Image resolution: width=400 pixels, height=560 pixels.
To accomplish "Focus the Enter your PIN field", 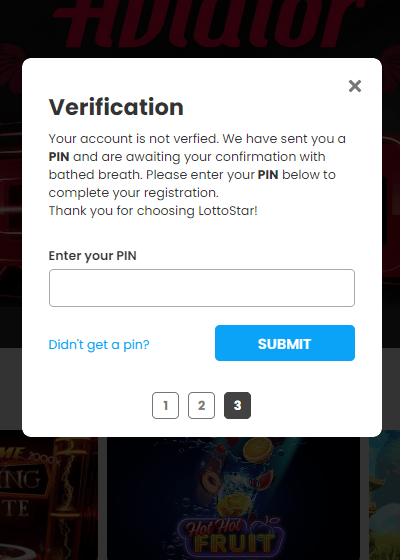I will pos(202,288).
